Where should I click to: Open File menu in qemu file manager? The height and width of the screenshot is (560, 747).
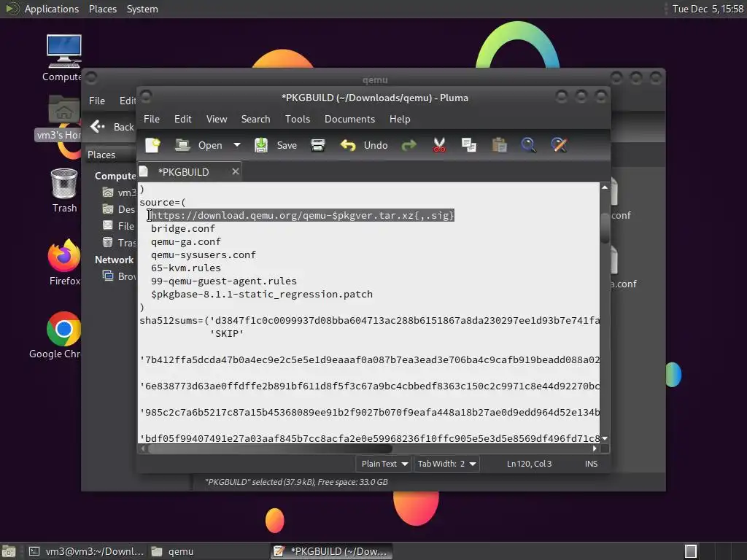pos(97,101)
